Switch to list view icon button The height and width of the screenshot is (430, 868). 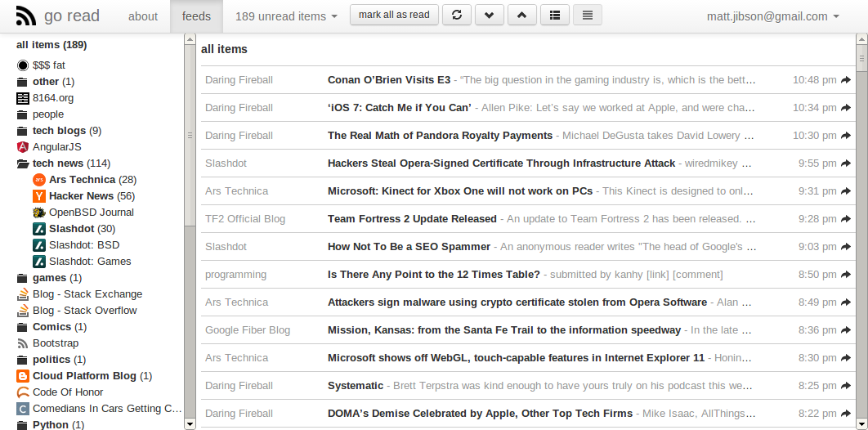pos(555,15)
